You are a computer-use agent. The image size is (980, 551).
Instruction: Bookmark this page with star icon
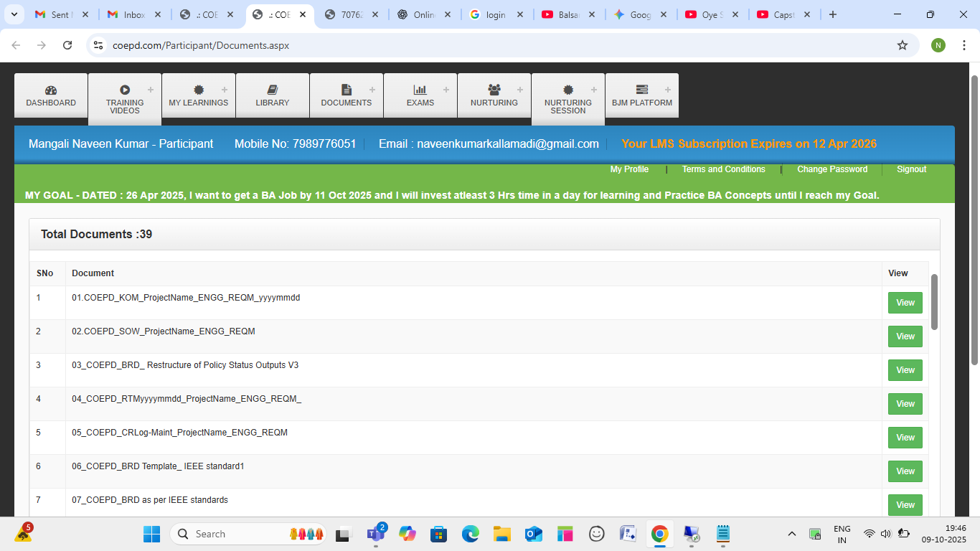pyautogui.click(x=903, y=45)
